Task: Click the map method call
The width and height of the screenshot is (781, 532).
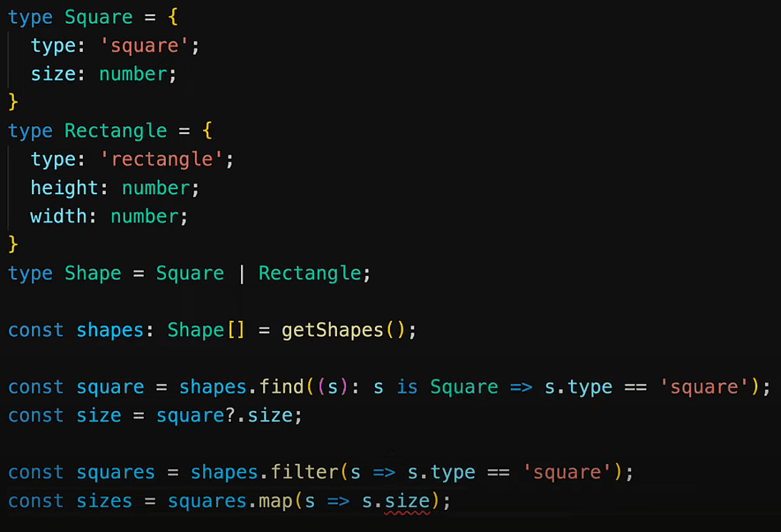Action: pyautogui.click(x=275, y=501)
